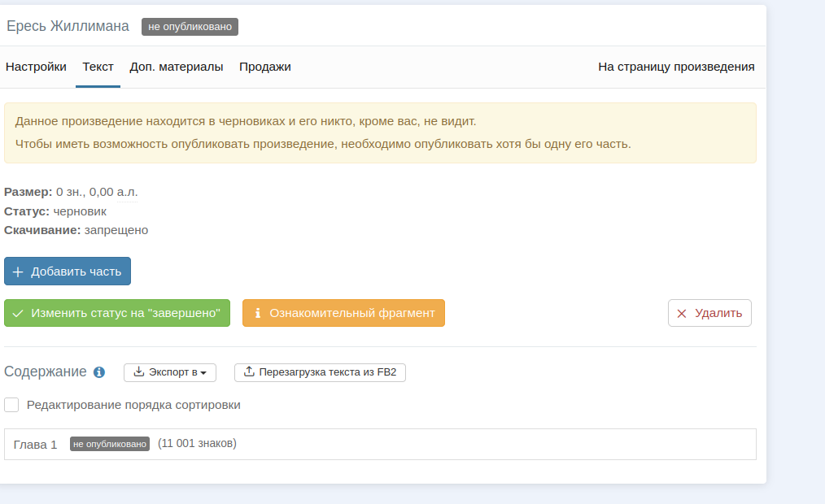825x504 pixels.
Task: Click the upload icon on Перезагрузка текста
Action: tap(249, 372)
